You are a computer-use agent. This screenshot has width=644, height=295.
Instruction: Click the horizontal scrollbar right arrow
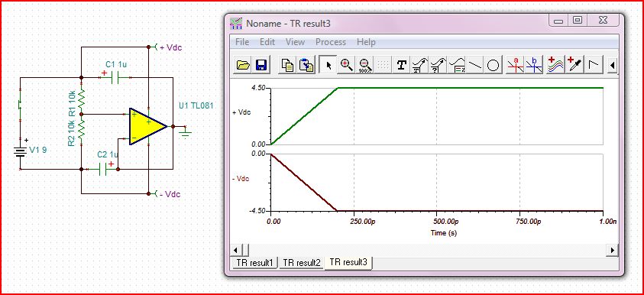613,249
